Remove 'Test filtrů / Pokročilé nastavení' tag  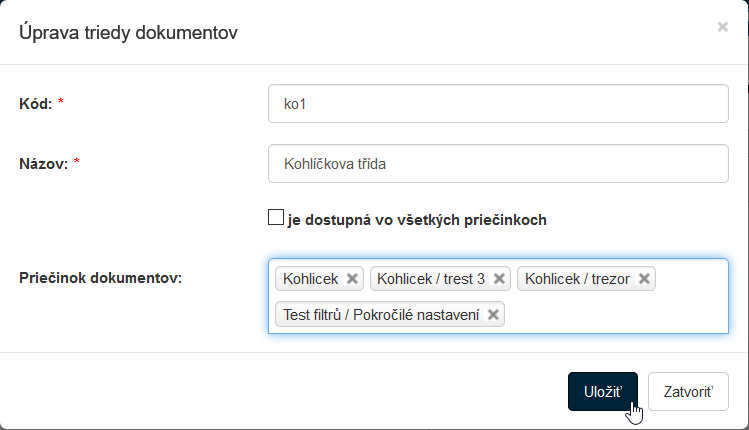[x=493, y=315]
